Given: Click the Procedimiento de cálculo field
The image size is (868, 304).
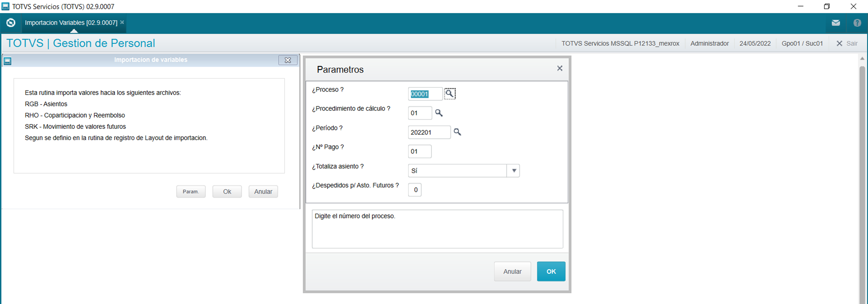Looking at the screenshot, I should [x=420, y=113].
